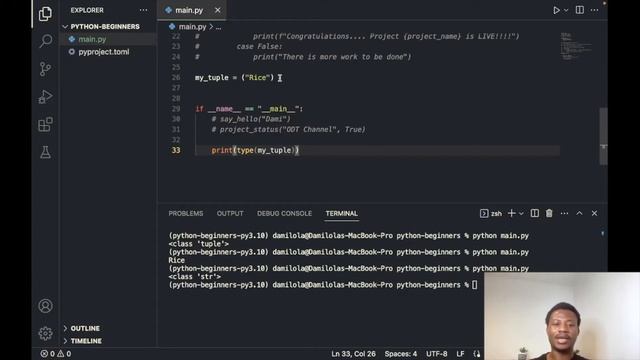
Task: Run the Python file with play button
Action: point(556,10)
